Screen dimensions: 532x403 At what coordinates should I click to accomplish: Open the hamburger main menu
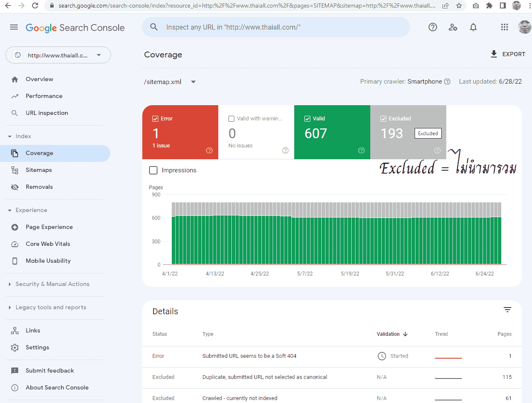[x=14, y=27]
